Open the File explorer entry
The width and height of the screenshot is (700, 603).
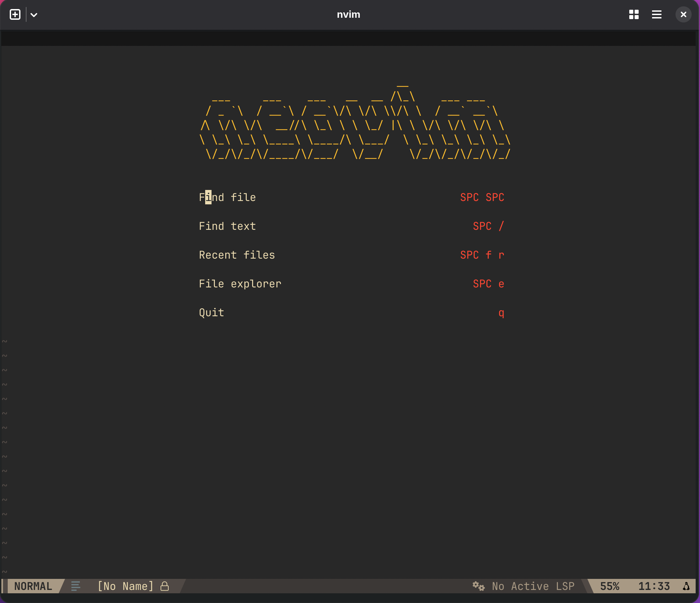click(x=240, y=284)
